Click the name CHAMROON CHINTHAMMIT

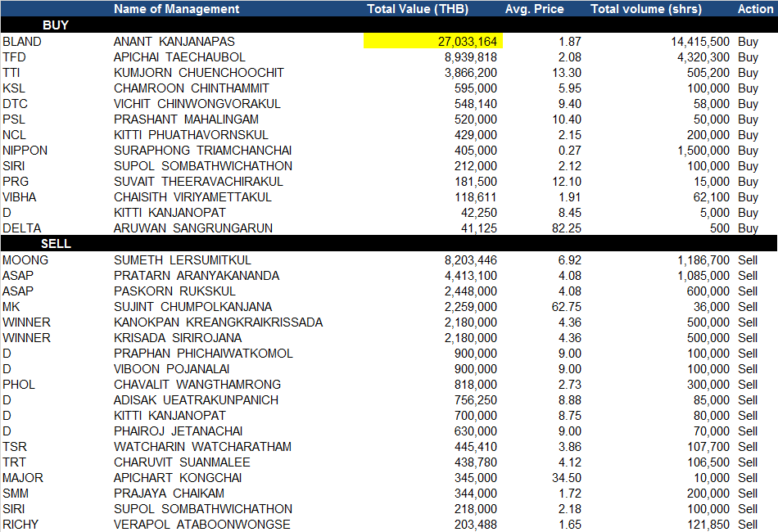pyautogui.click(x=191, y=88)
